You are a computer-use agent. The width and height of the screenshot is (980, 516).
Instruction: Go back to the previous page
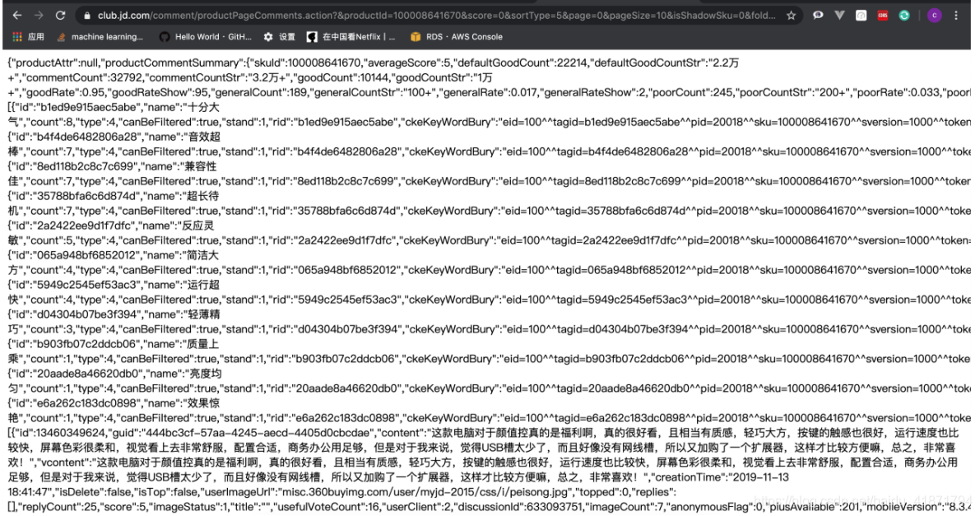click(x=17, y=15)
